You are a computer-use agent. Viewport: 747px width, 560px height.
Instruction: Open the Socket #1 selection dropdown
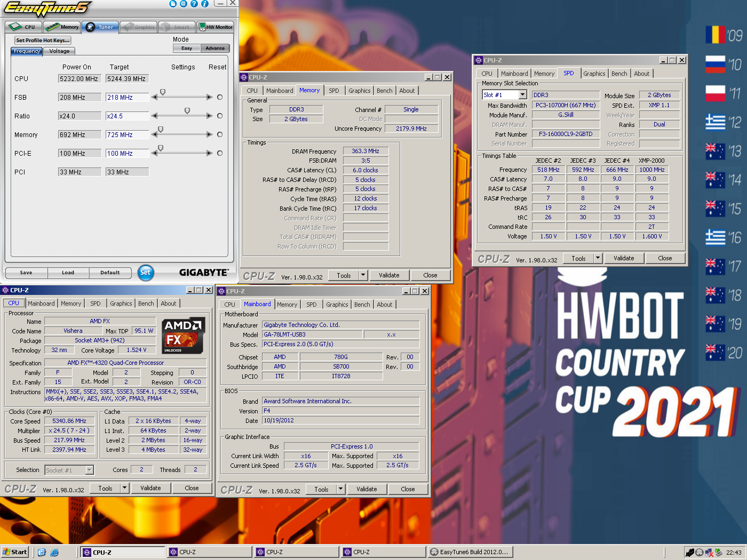(x=90, y=470)
